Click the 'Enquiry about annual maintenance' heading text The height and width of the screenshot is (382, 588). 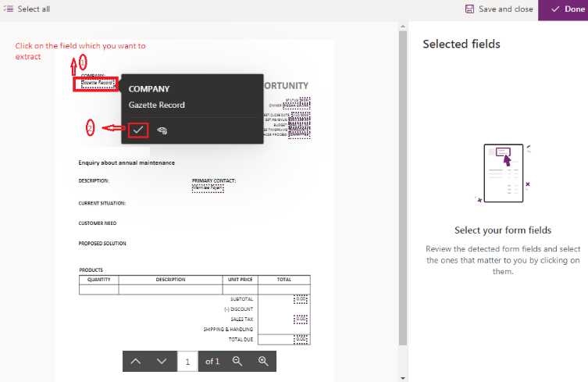127,162
